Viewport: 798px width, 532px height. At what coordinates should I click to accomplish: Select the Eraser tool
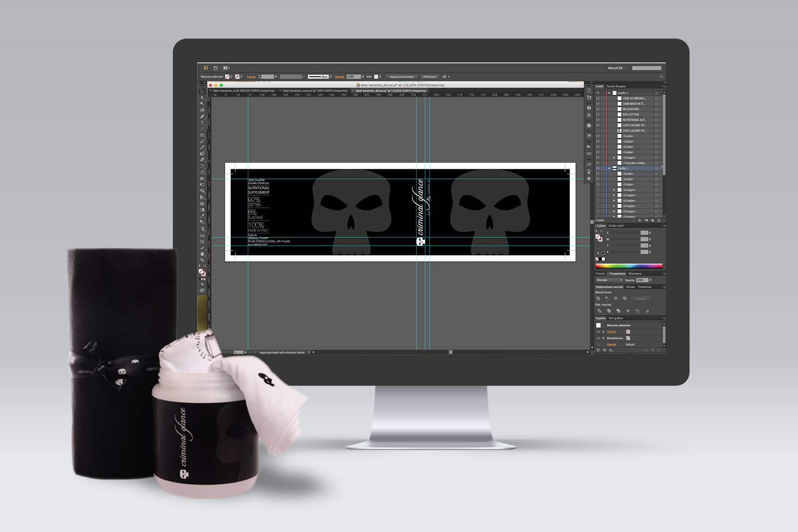pos(202,160)
